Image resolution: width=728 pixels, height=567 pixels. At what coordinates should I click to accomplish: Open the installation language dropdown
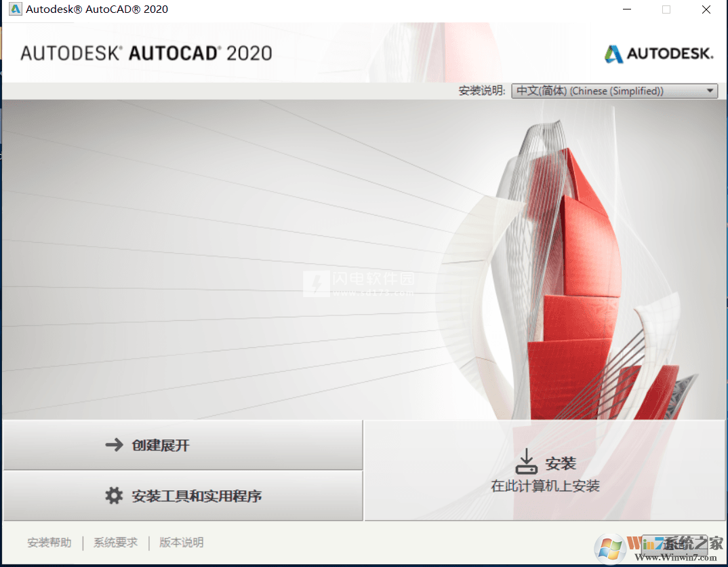(613, 90)
